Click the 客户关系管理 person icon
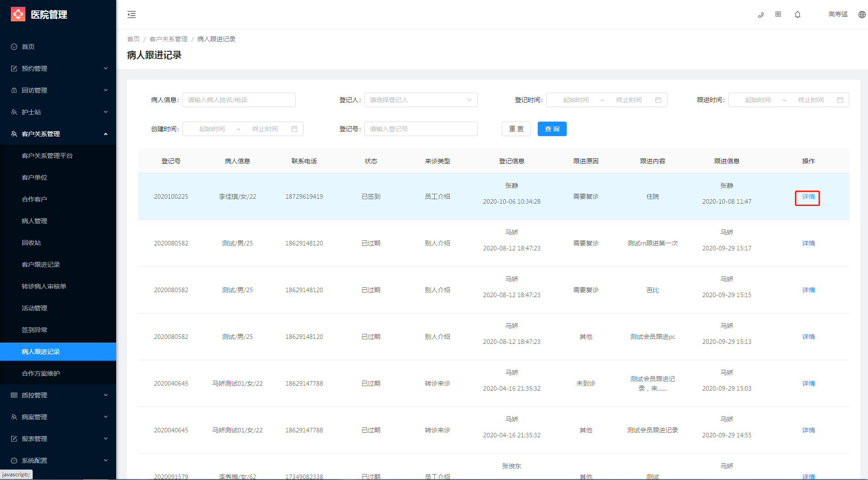This screenshot has width=868, height=480. 14,134
